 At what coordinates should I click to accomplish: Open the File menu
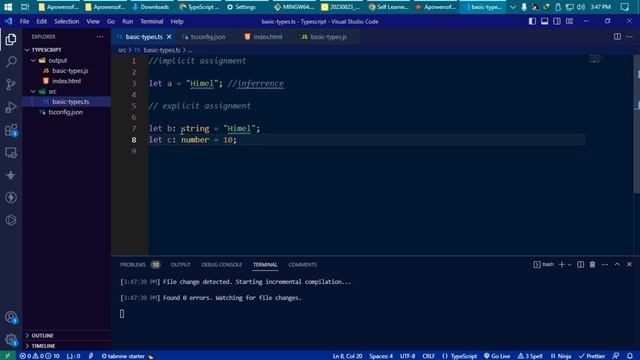(x=24, y=21)
